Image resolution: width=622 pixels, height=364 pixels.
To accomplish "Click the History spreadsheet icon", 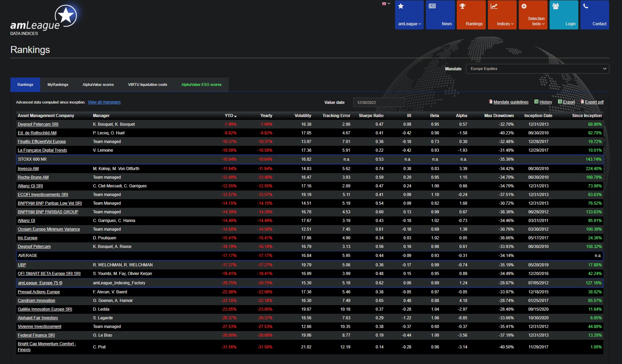I will [536, 102].
